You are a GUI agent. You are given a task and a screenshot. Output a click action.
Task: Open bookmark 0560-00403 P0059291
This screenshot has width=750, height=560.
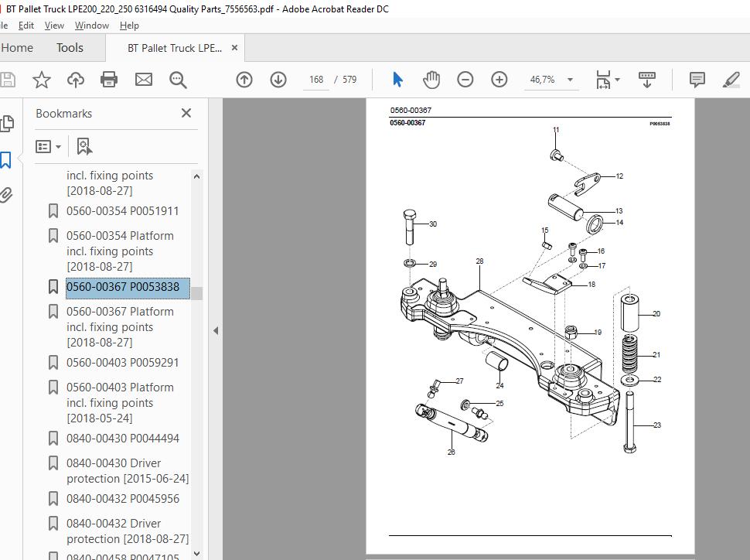(122, 362)
